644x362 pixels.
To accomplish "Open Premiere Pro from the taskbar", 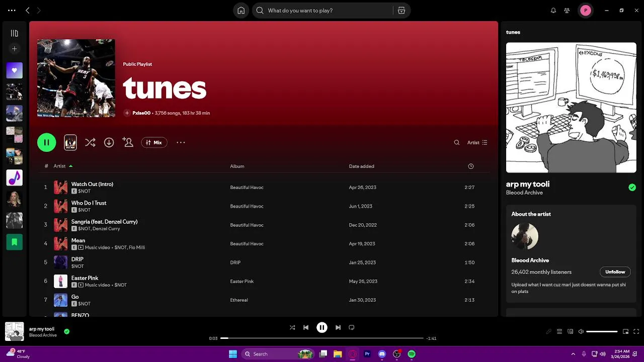I will 367,354.
